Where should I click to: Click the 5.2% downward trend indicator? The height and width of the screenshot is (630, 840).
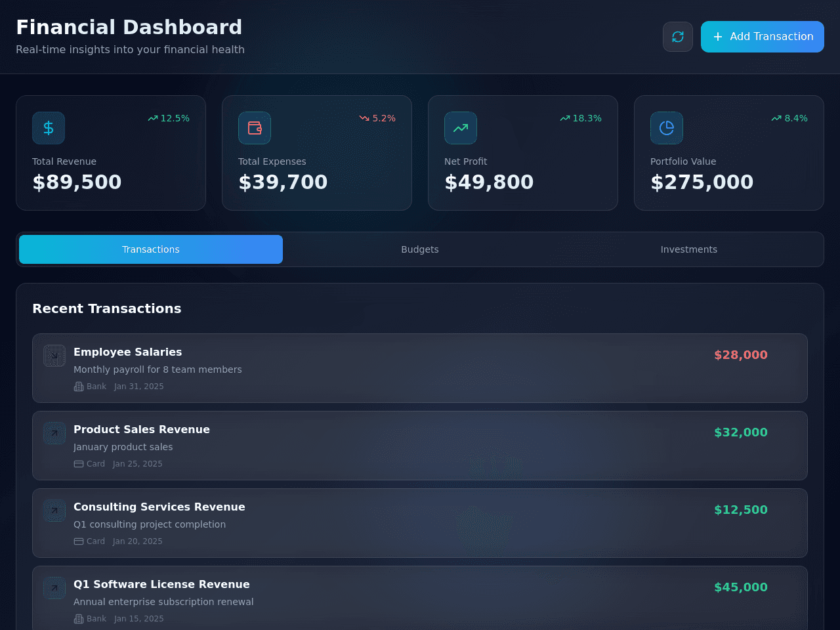click(377, 118)
